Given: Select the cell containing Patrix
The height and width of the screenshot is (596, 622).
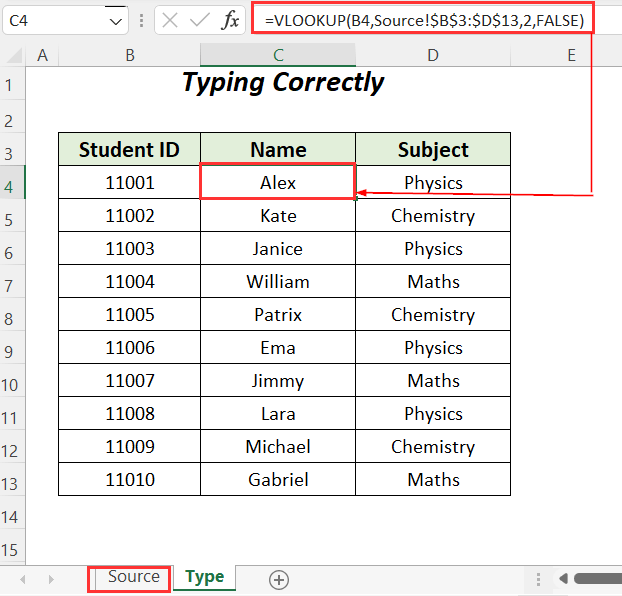Looking at the screenshot, I should [x=278, y=314].
